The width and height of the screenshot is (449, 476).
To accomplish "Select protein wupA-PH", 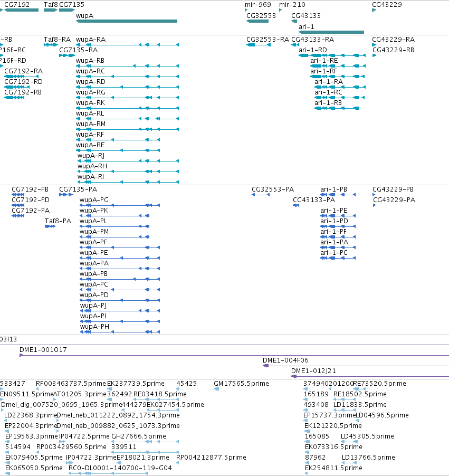I will [x=120, y=332].
